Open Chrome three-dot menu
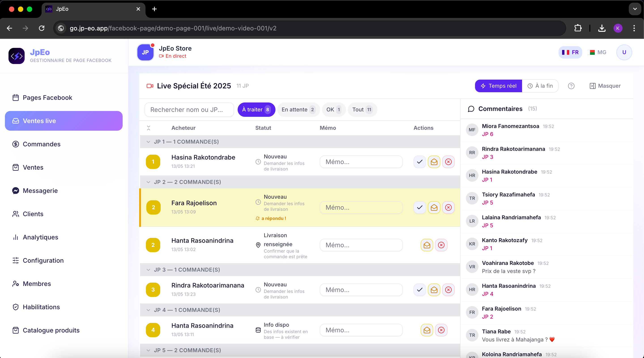The image size is (644, 358). [x=634, y=28]
